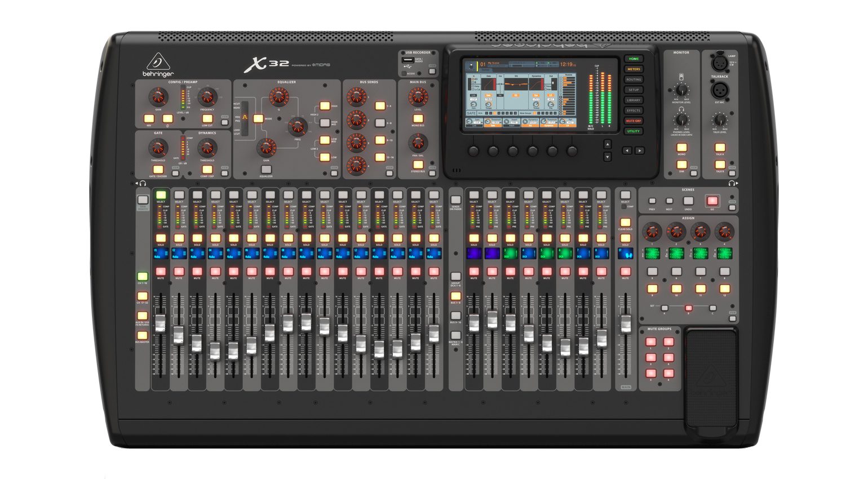Switch to the AUX IN / USB layer
Screen dimensions: 868x479
142,316
